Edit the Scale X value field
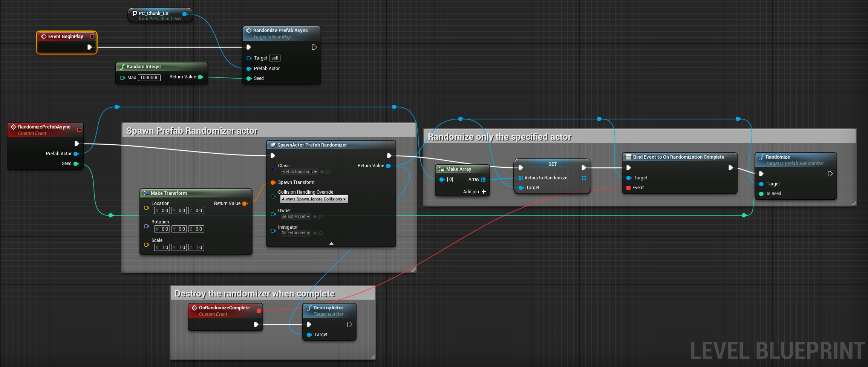The image size is (868, 367). (x=162, y=248)
